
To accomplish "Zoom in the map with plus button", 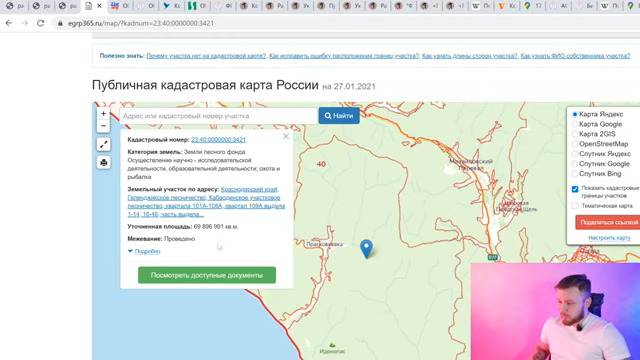I will [103, 113].
